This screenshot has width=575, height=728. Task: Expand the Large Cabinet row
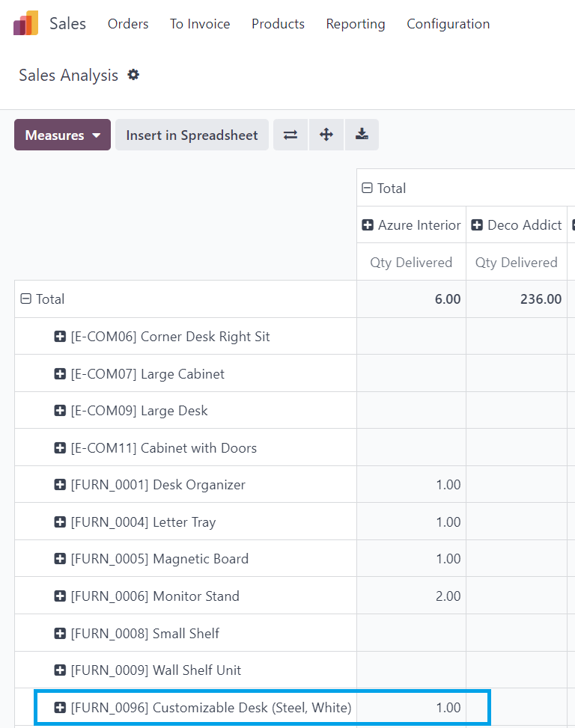(139, 374)
